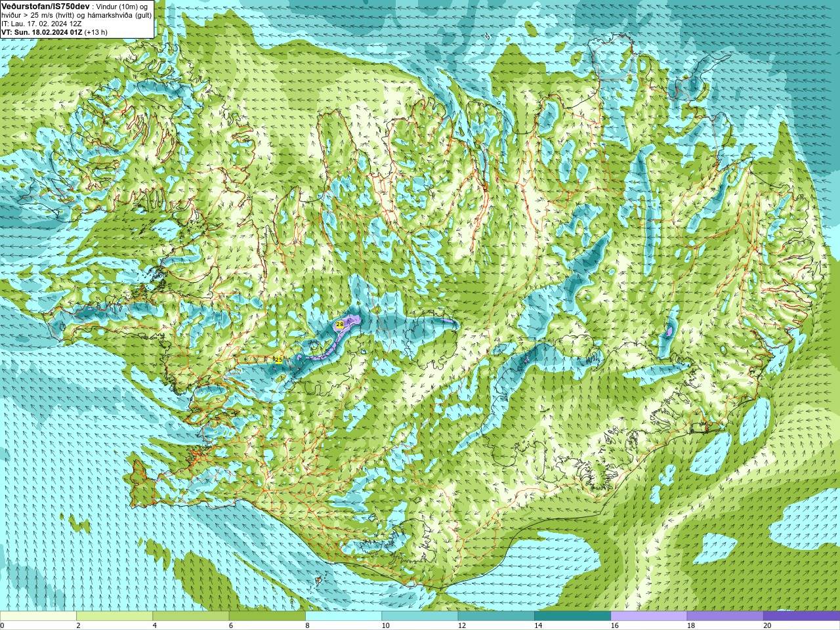The height and width of the screenshot is (630, 840).
Task: Click the legend scale label "0"
Action: point(2,625)
